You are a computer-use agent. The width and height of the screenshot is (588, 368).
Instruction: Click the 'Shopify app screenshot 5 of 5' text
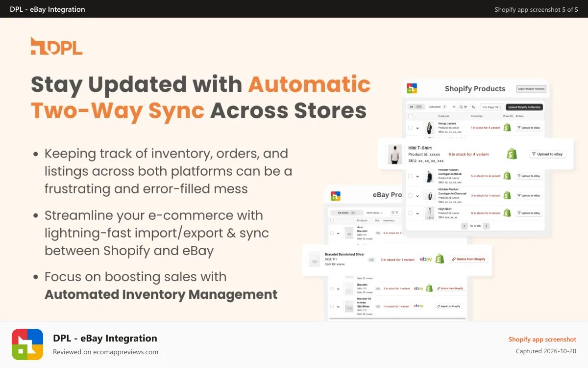pos(536,9)
